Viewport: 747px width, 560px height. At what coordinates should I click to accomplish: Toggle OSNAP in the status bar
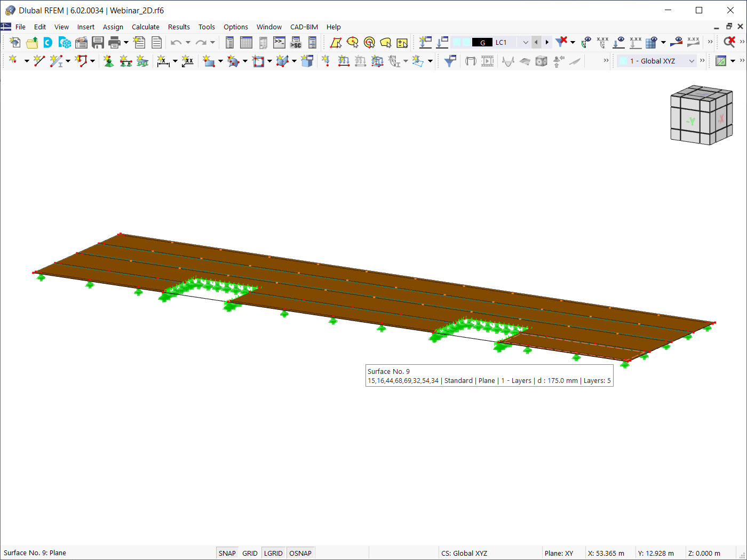[300, 553]
